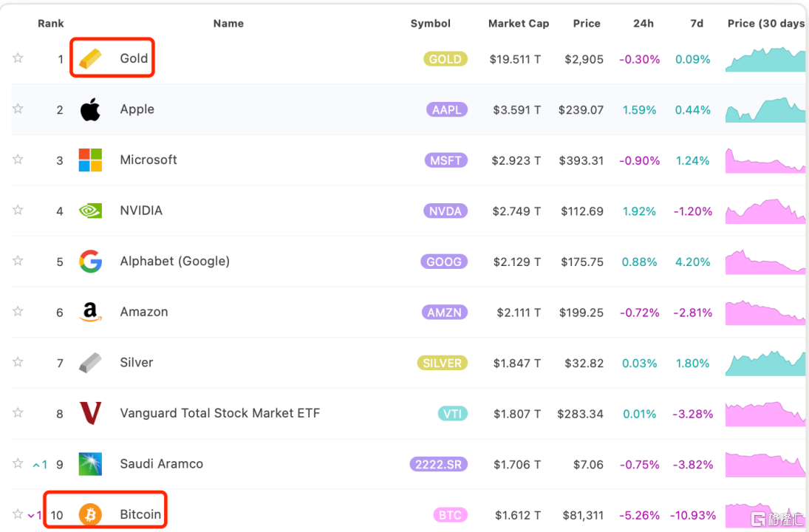Sort table by 24h column header

(644, 23)
